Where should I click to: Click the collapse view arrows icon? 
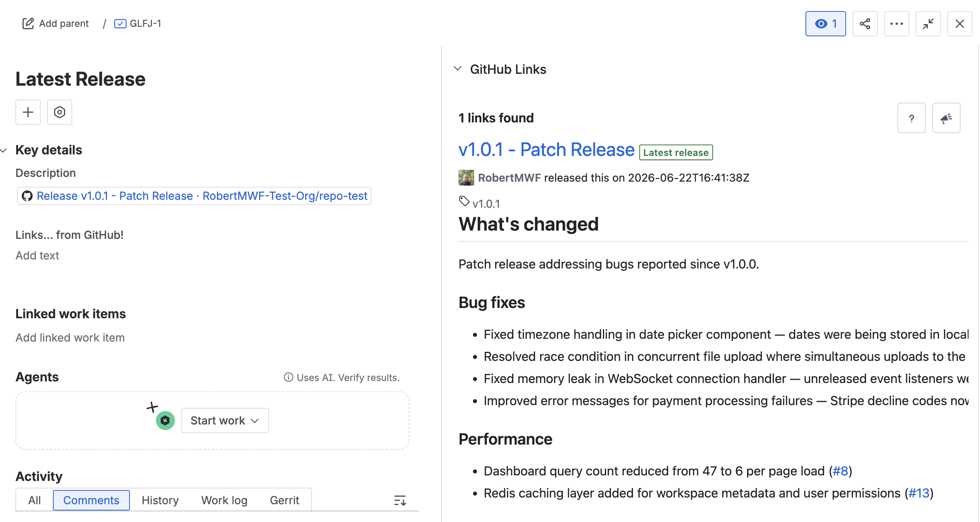pos(928,24)
